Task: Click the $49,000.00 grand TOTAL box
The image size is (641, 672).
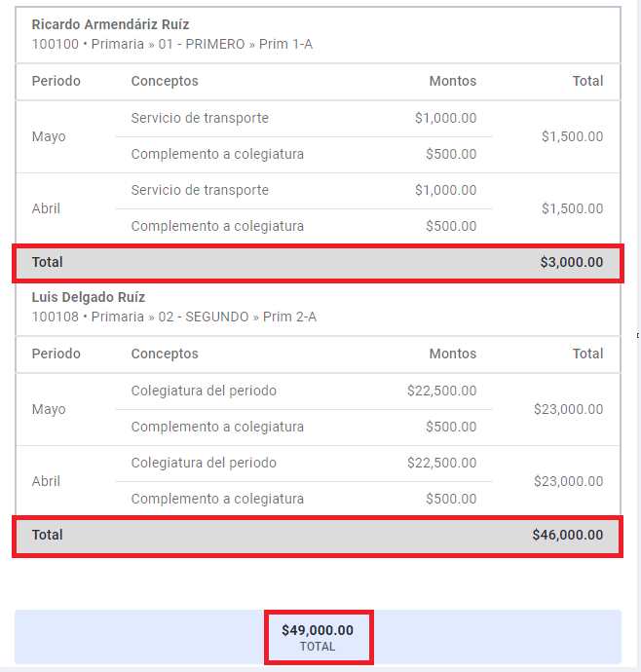Action: [x=318, y=637]
